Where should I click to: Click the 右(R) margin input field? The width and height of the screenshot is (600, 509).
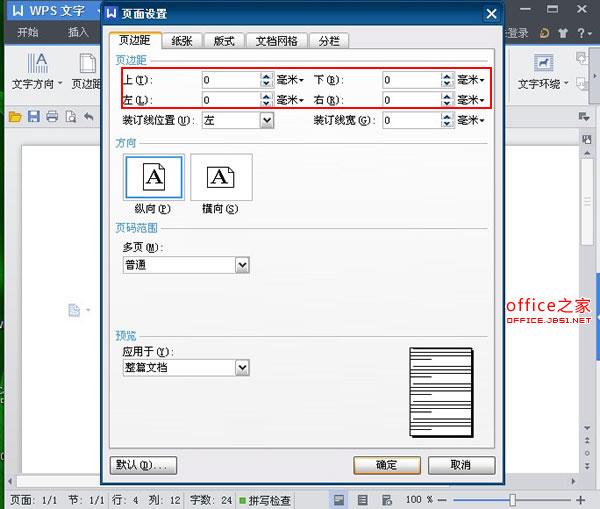[x=411, y=100]
